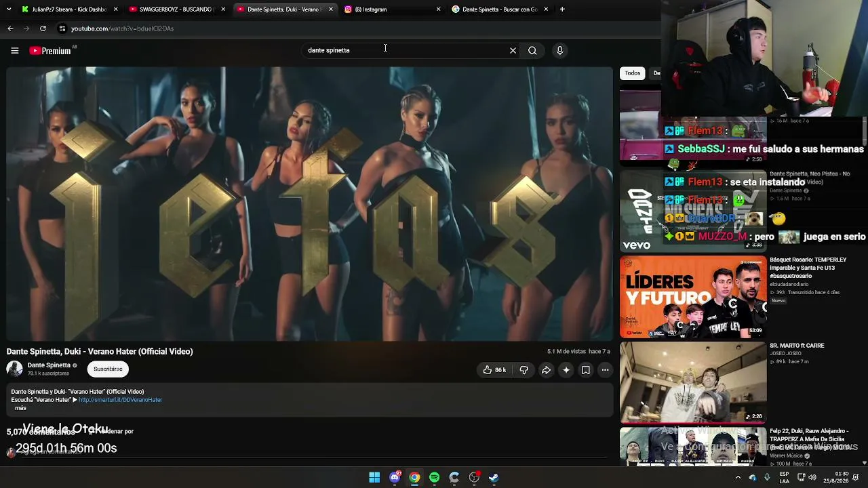The image size is (868, 488).
Task: Close the Instagram tab
Action: [x=438, y=9]
